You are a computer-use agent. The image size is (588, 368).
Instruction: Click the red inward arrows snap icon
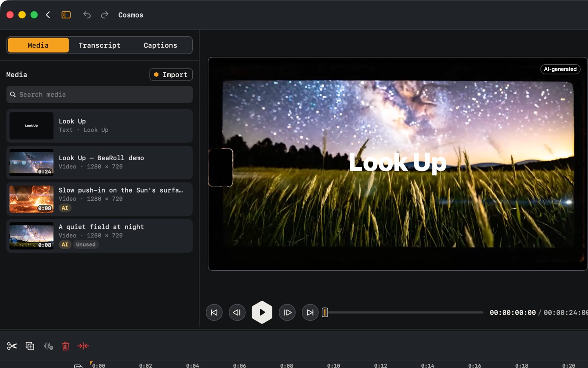click(83, 346)
